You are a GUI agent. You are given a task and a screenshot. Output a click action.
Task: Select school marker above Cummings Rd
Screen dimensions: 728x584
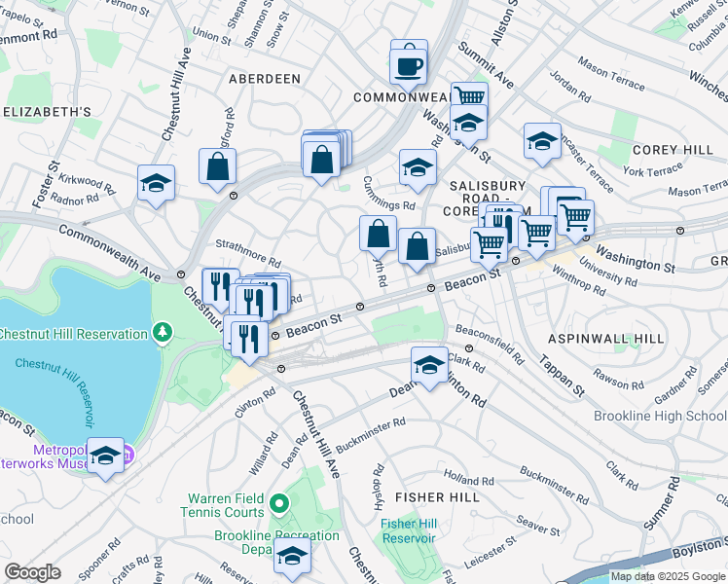418,169
